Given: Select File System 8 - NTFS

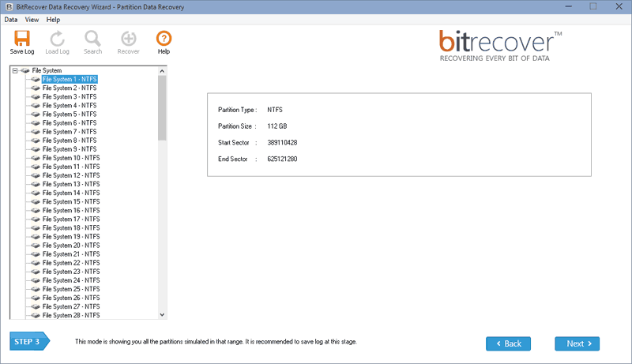Looking at the screenshot, I should pyautogui.click(x=70, y=141).
